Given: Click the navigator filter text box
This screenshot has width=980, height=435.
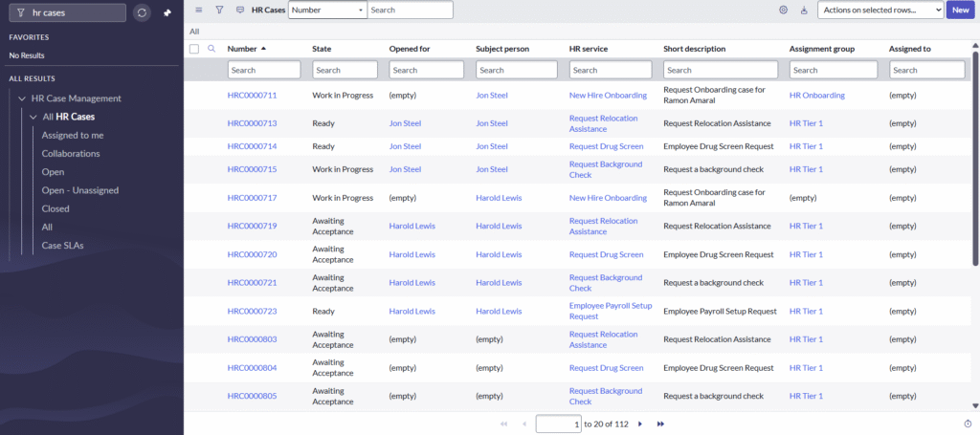Looking at the screenshot, I should (x=68, y=12).
